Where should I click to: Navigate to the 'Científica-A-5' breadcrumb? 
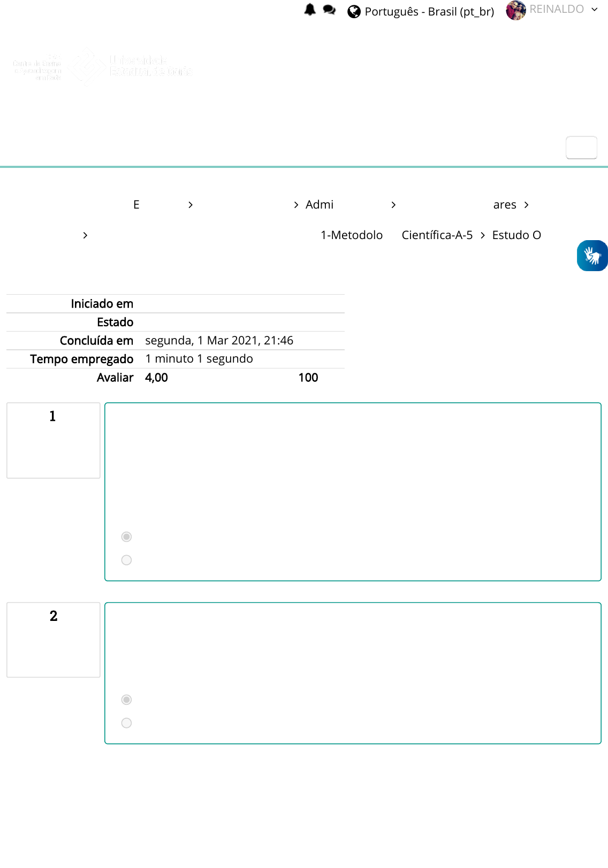437,235
